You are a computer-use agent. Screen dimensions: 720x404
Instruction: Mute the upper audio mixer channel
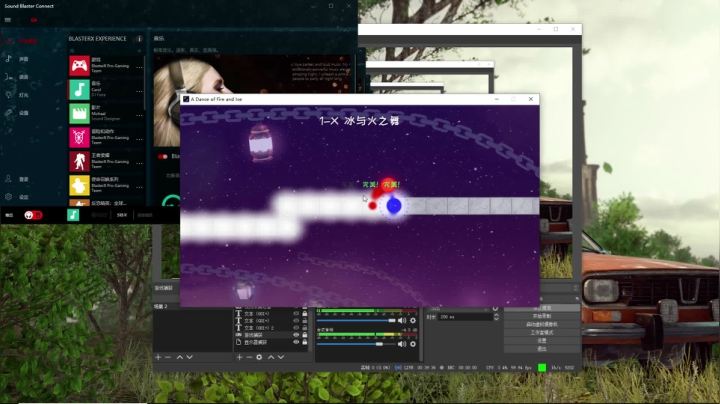tap(402, 320)
